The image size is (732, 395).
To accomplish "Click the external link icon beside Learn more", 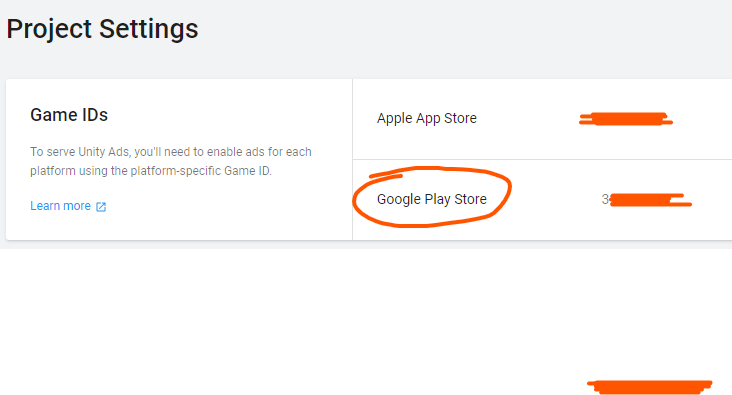I will tap(101, 207).
